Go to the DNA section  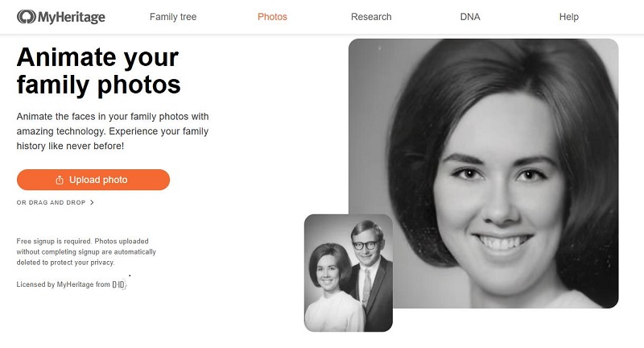click(469, 17)
